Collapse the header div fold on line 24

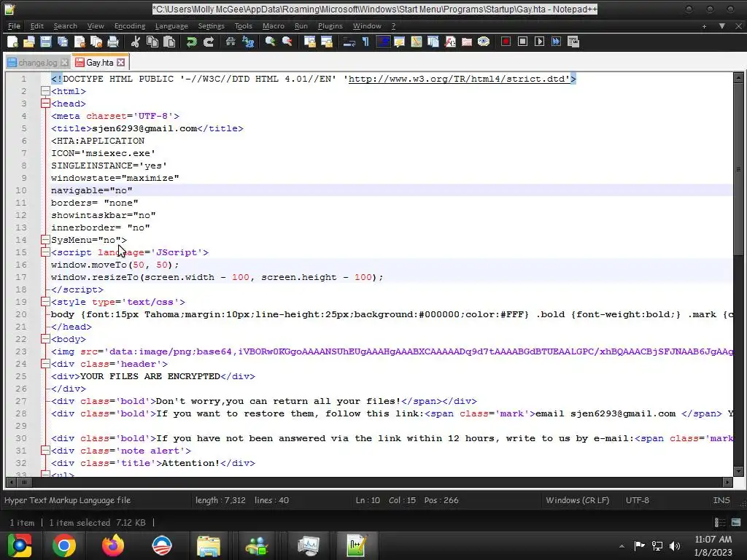pyautogui.click(x=45, y=363)
